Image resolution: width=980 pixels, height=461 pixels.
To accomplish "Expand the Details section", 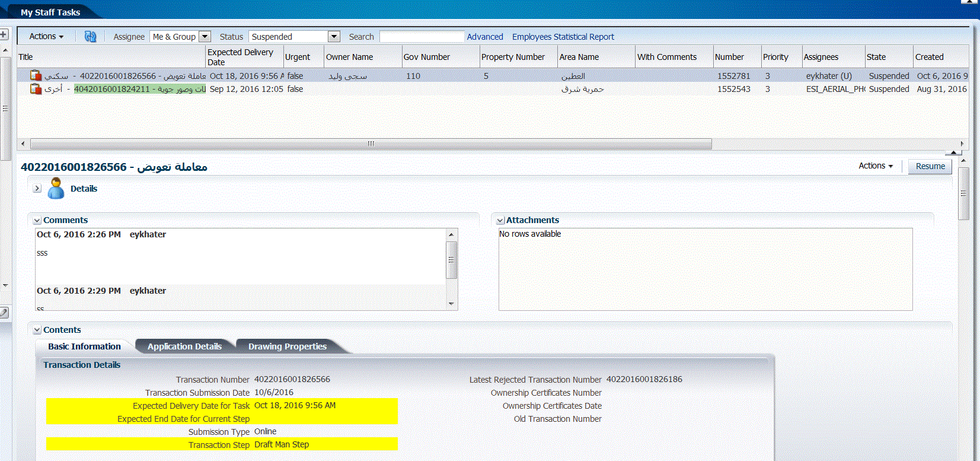I will point(37,188).
